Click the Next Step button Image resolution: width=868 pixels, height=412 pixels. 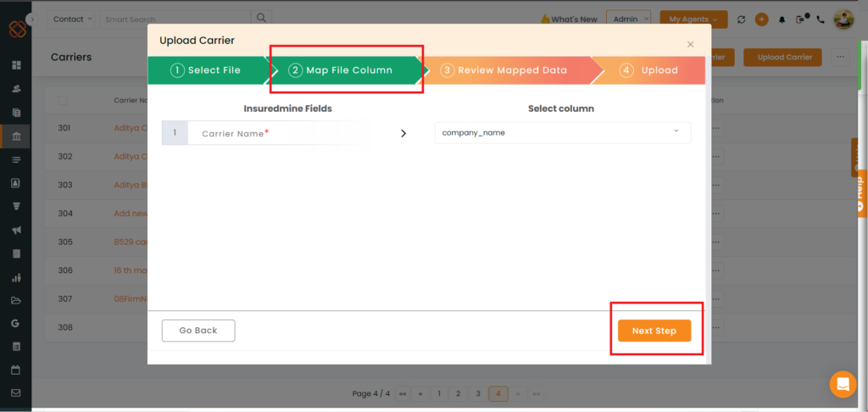click(x=654, y=331)
